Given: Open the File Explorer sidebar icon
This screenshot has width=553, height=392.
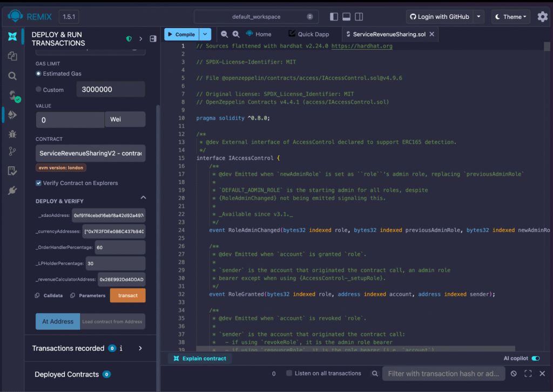Looking at the screenshot, I should [12, 56].
